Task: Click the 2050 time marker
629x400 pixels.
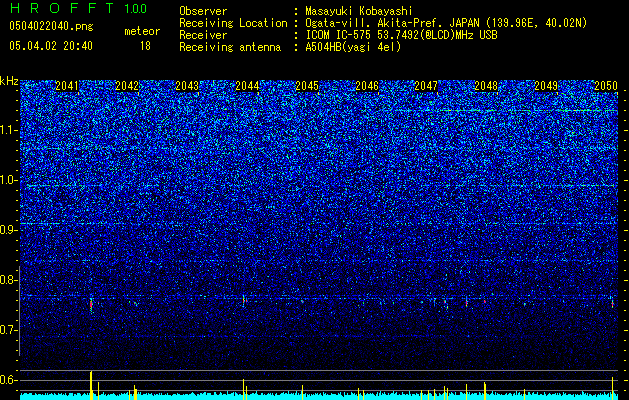Action: click(606, 86)
